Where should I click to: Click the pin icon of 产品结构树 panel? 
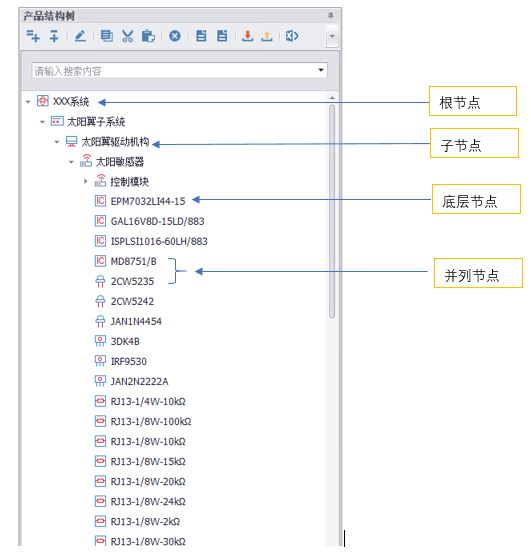click(x=331, y=16)
